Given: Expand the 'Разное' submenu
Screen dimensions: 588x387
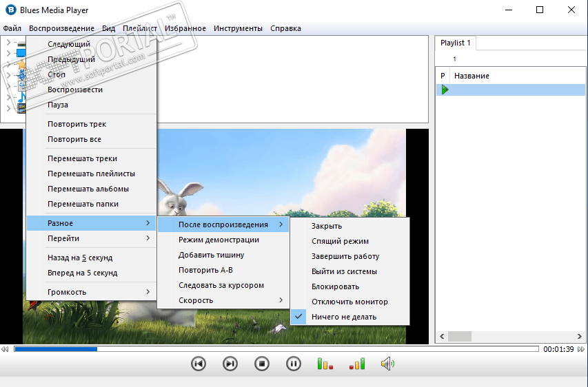Looking at the screenshot, I should tap(92, 223).
